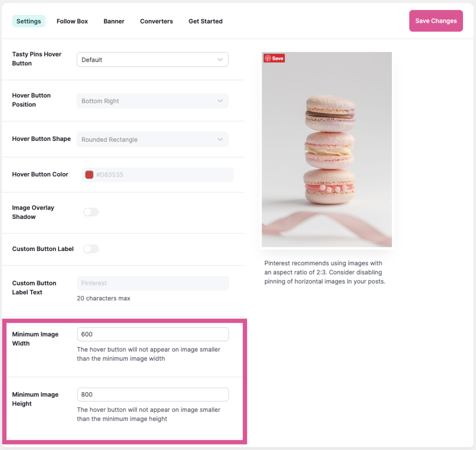This screenshot has width=476, height=450.
Task: Switch to the Follow Box tab
Action: pyautogui.click(x=72, y=21)
